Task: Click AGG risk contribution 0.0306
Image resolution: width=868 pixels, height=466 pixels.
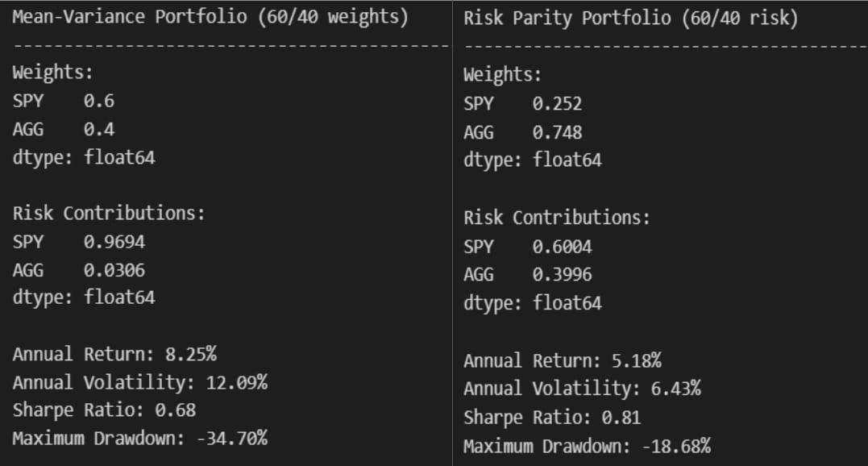Action: [114, 270]
